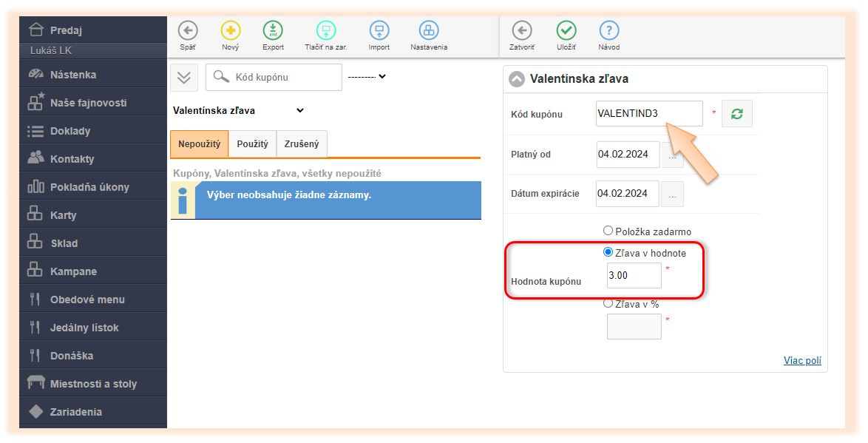868x443 pixels.
Task: Choose the Zľava v % radio option
Action: tap(608, 303)
